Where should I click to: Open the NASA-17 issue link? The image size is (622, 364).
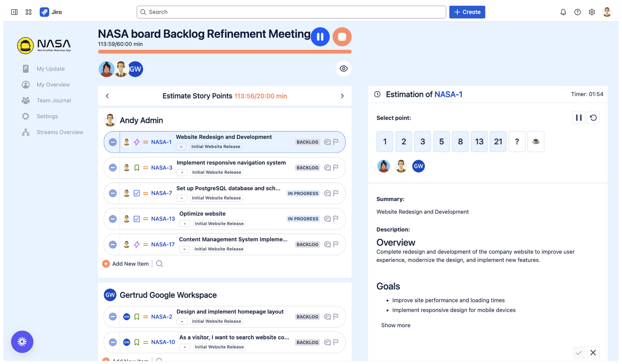(163, 245)
